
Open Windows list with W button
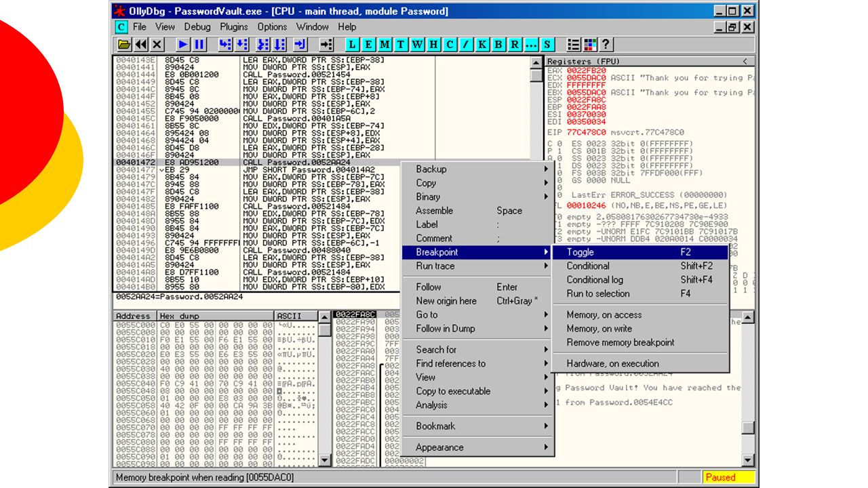point(417,45)
